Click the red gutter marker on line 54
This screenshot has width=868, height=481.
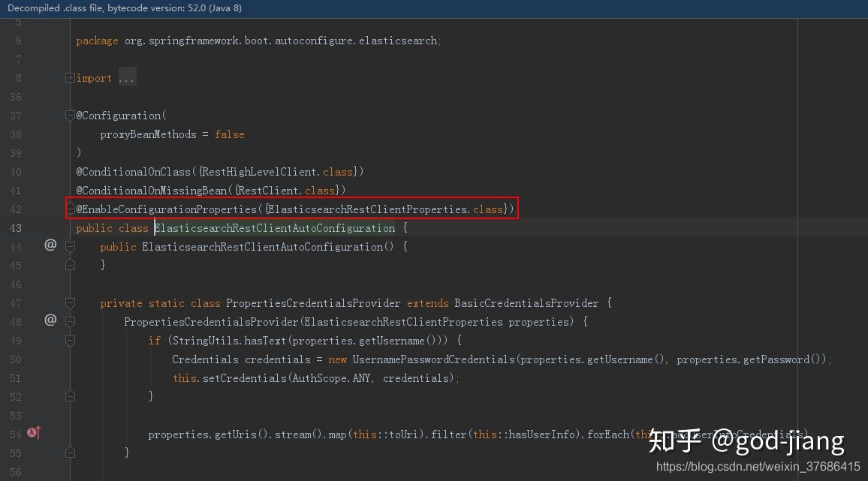pyautogui.click(x=34, y=433)
